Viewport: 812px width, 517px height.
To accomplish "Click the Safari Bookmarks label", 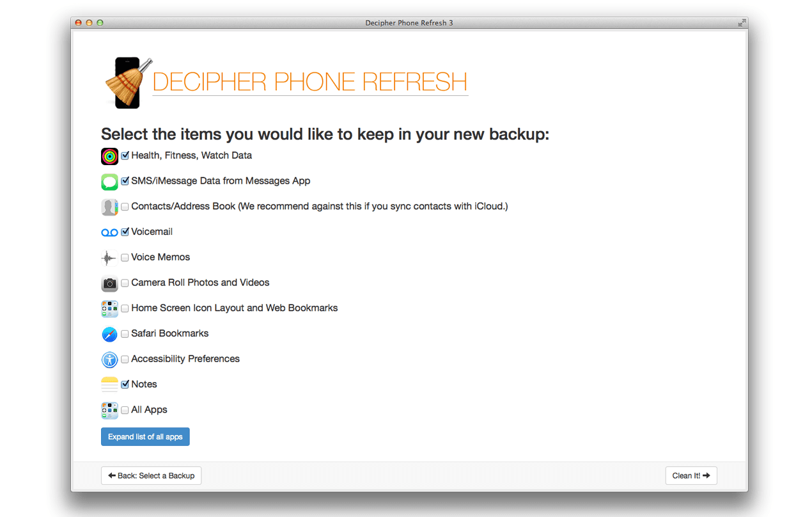I will [170, 333].
